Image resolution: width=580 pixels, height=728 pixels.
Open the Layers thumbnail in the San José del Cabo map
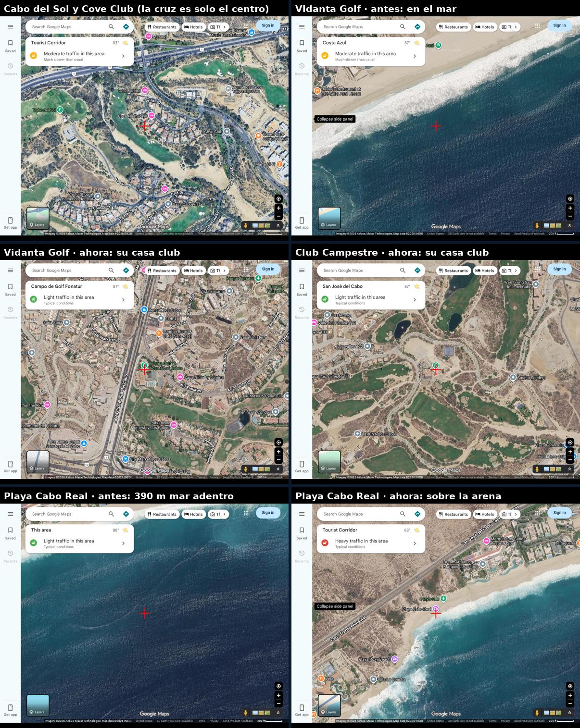329,462
